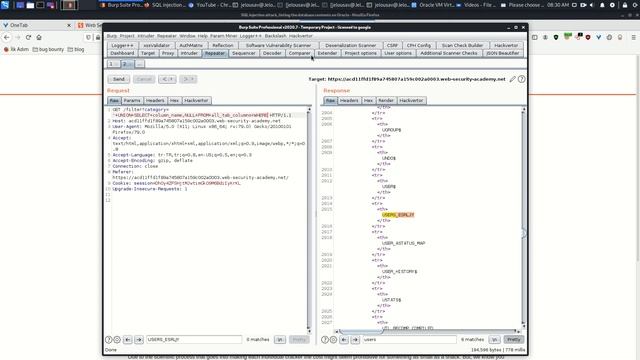
Task: Reload the page in the Firefox window
Action: [x=28, y=37]
